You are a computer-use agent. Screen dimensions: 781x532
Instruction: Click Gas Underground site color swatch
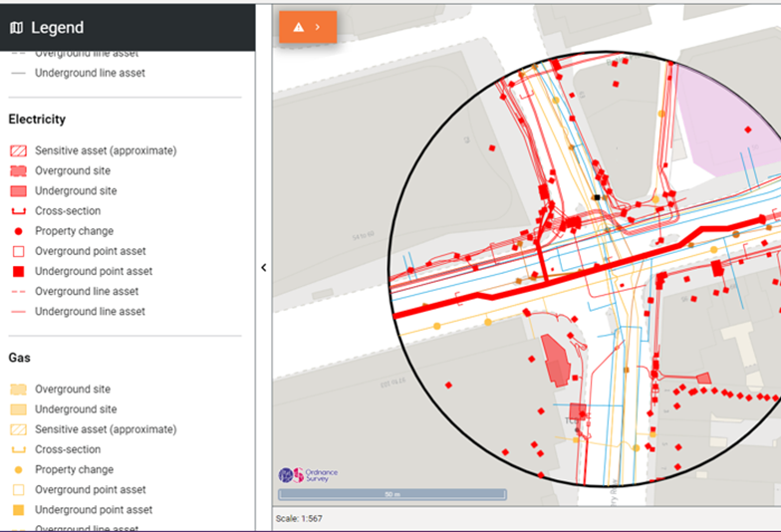pos(18,409)
